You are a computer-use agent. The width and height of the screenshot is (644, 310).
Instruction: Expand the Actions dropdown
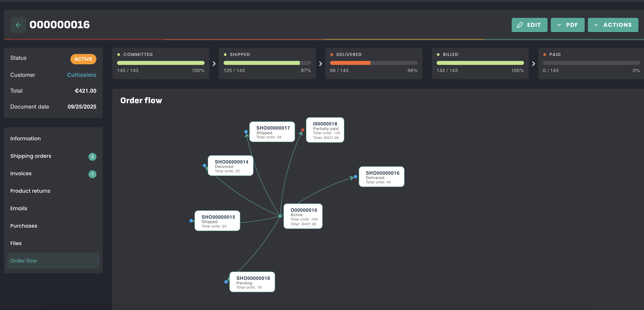coord(613,25)
